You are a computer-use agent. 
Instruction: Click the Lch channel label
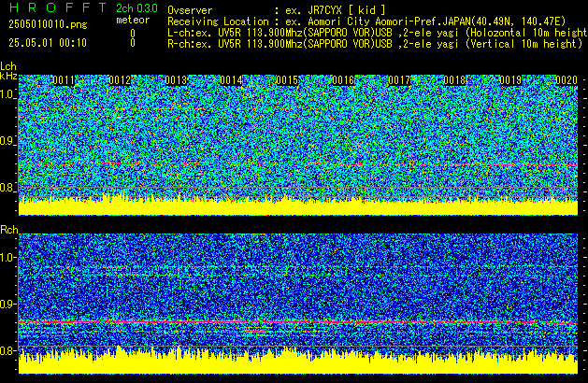pos(8,66)
